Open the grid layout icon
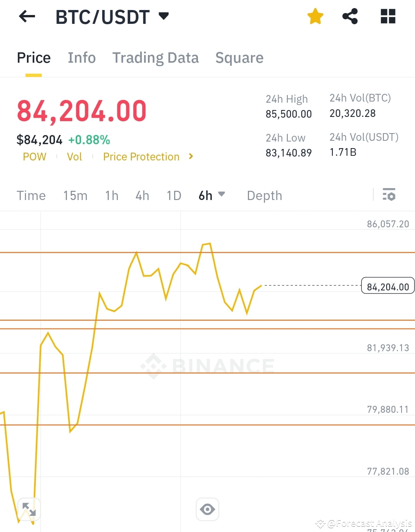The width and height of the screenshot is (415, 532). tap(388, 16)
